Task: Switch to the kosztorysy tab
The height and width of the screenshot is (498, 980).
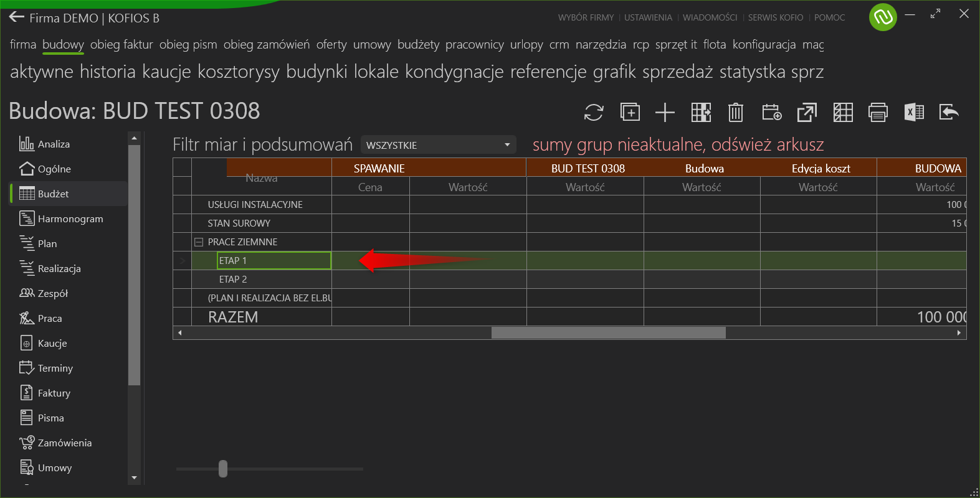Action: pos(239,72)
